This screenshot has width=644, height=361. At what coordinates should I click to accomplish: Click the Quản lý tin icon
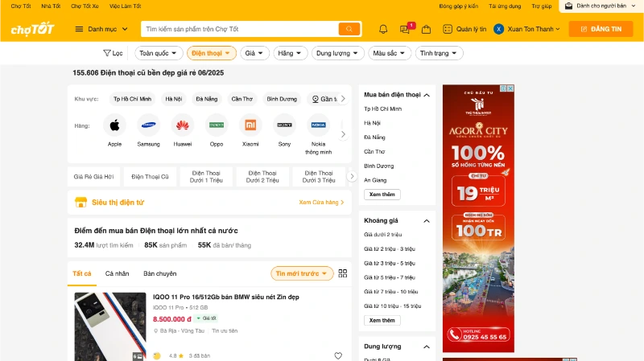[448, 29]
